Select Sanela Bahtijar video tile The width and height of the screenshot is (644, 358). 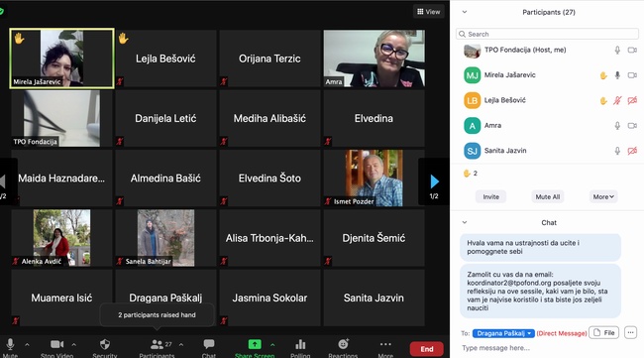165,238
